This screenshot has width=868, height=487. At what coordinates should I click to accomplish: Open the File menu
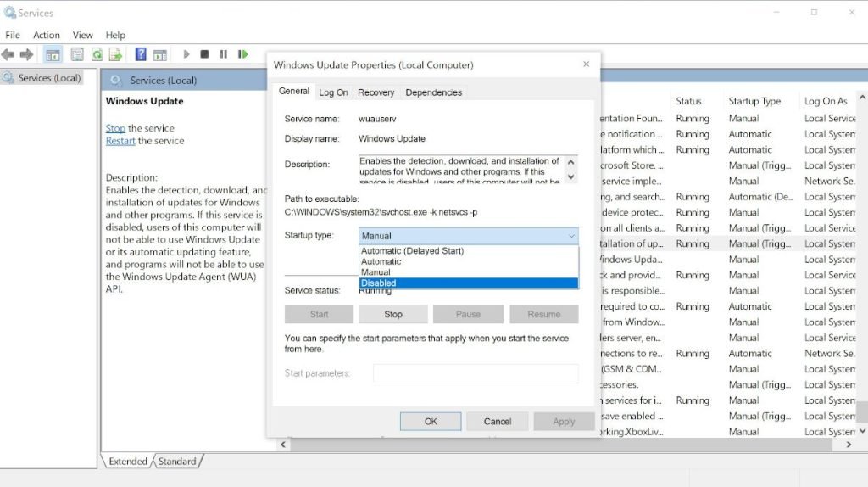pos(13,35)
